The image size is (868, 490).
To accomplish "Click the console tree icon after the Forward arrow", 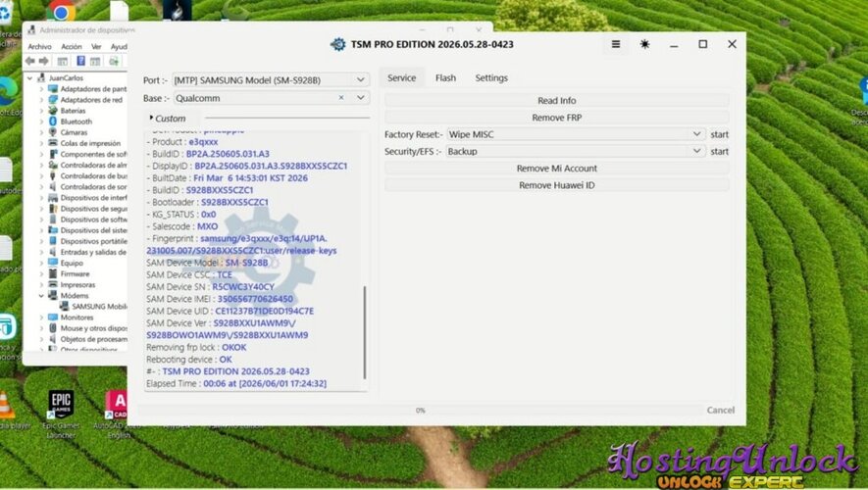I will coord(63,61).
